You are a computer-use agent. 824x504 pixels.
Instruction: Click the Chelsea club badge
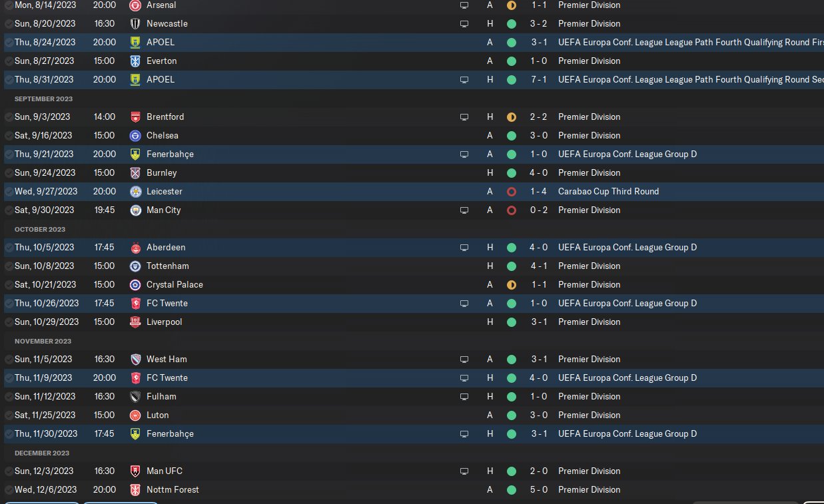(135, 135)
